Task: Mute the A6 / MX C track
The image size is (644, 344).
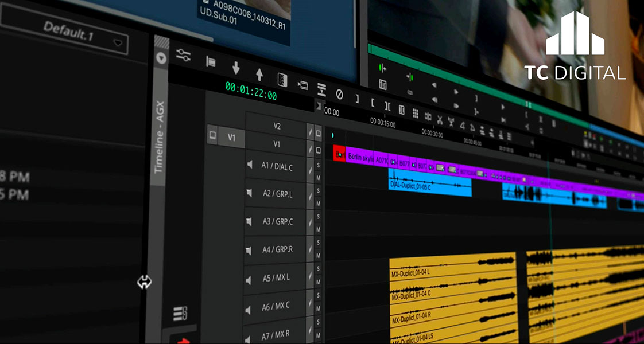Action: tap(319, 308)
